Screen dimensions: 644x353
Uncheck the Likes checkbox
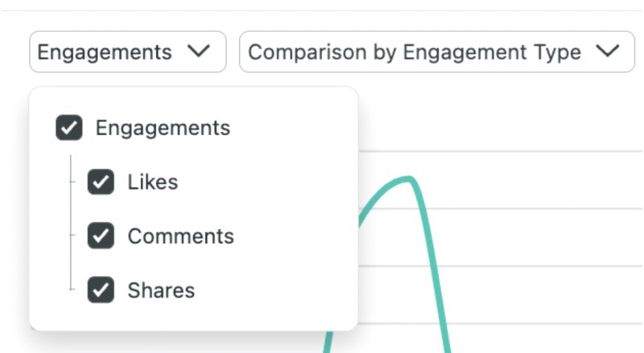pyautogui.click(x=101, y=182)
